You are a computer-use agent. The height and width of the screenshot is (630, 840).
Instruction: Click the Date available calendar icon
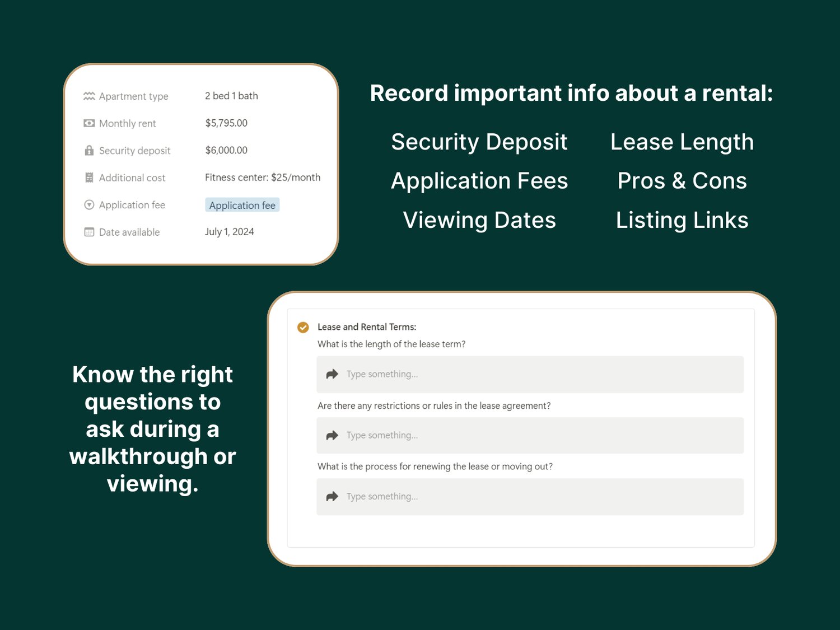pos(89,232)
